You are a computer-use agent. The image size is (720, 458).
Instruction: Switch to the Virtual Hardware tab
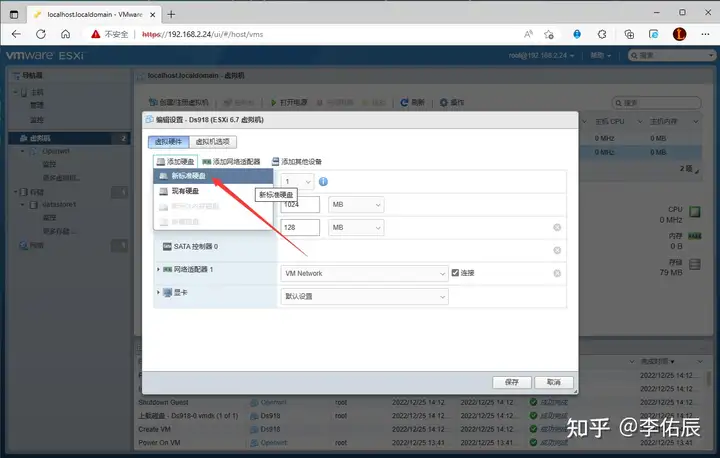(169, 141)
